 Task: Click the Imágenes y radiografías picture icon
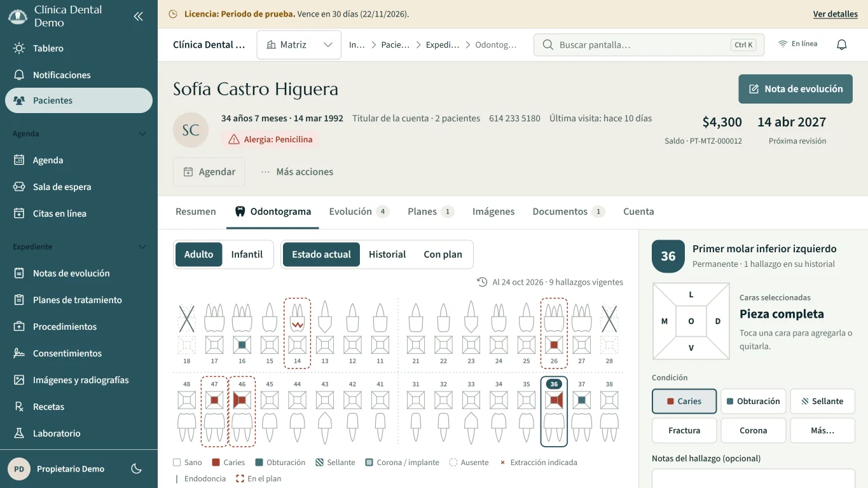[x=19, y=380]
